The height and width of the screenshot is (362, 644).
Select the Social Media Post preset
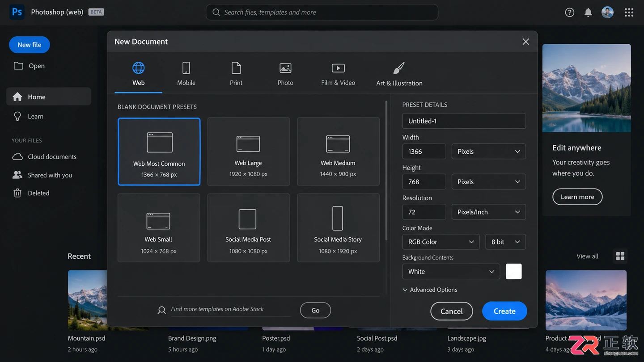click(x=248, y=228)
